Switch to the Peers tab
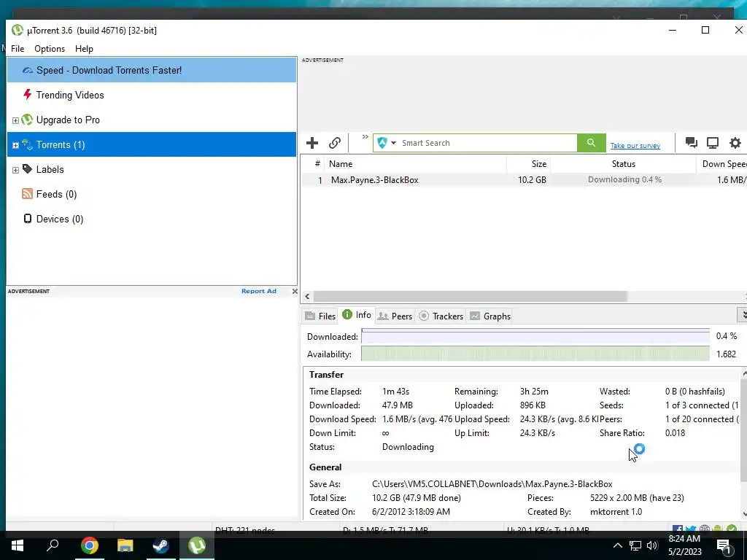This screenshot has height=560, width=747. click(395, 316)
